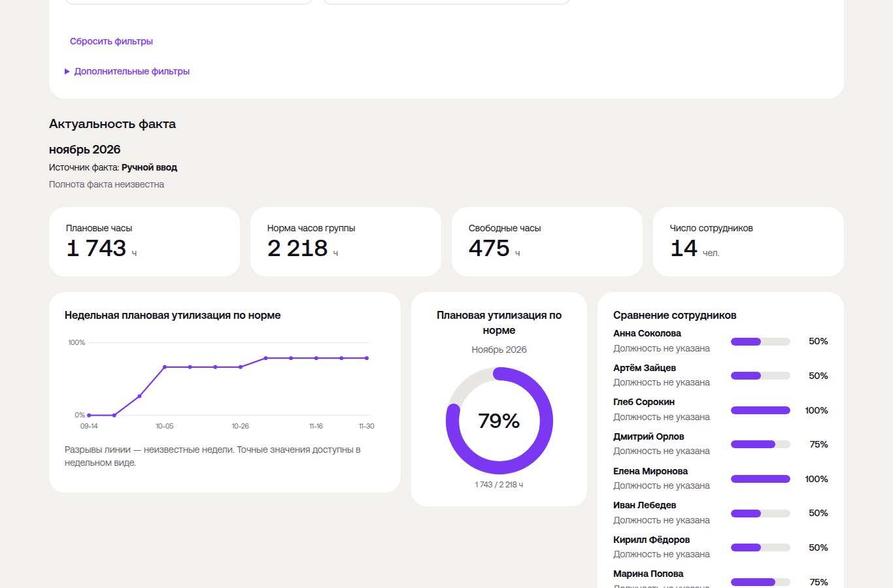Image resolution: width=893 pixels, height=588 pixels.
Task: Click Глеб Сорокин's 100% progress bar
Action: tap(760, 410)
